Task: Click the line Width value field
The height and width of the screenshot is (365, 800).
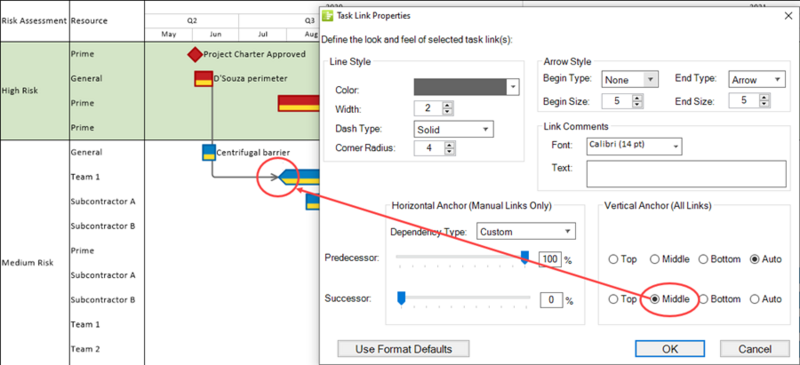Action: click(429, 108)
